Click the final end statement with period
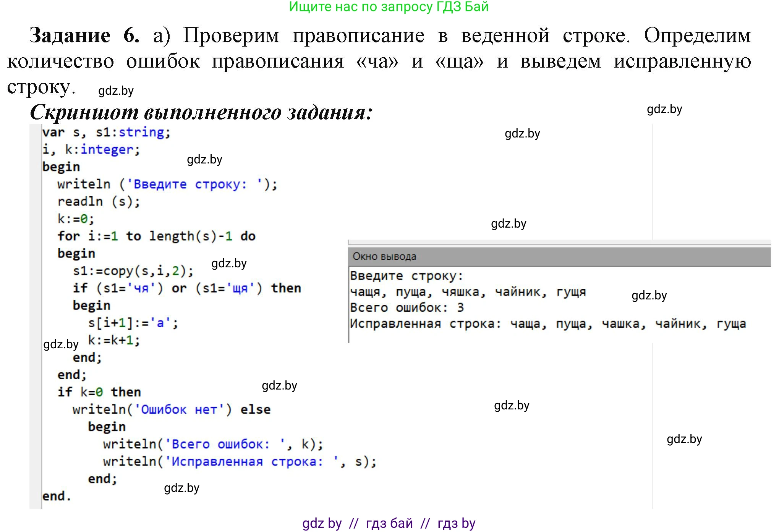Image resolution: width=779 pixels, height=532 pixels. pos(57,496)
